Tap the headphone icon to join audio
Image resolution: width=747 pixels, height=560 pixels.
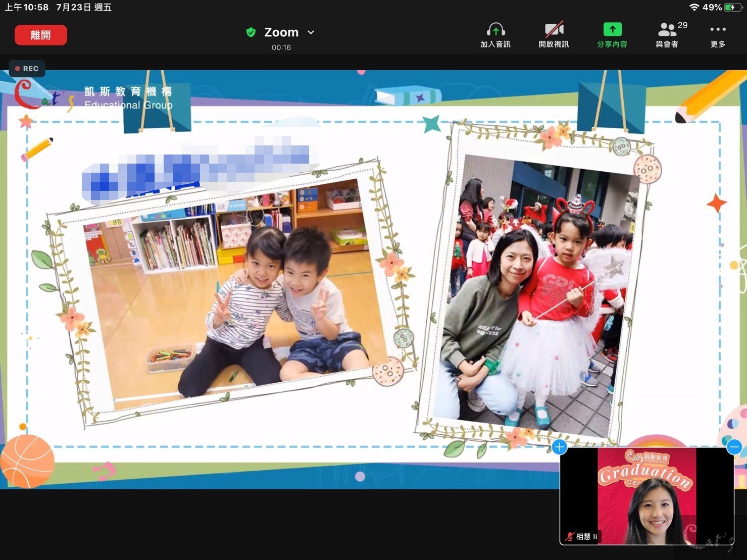(x=495, y=30)
